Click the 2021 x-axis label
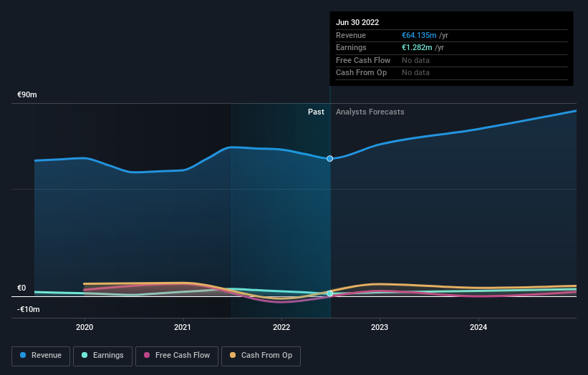Viewport: 588px width, 375px height. (x=183, y=327)
